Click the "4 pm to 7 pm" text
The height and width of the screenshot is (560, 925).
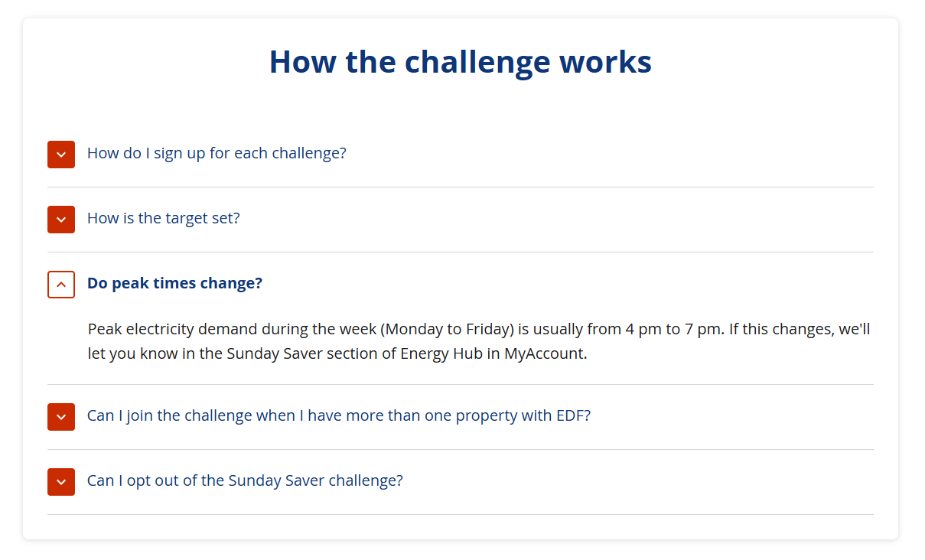673,330
